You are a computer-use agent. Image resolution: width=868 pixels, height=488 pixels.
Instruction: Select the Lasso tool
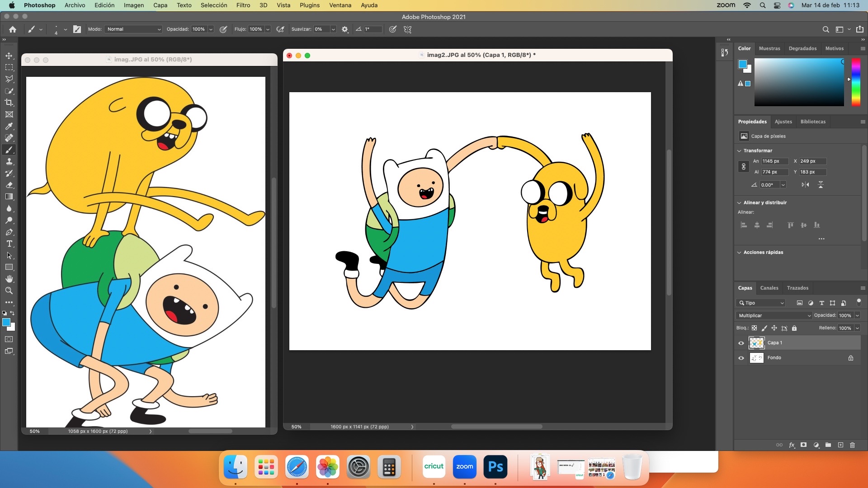[9, 79]
